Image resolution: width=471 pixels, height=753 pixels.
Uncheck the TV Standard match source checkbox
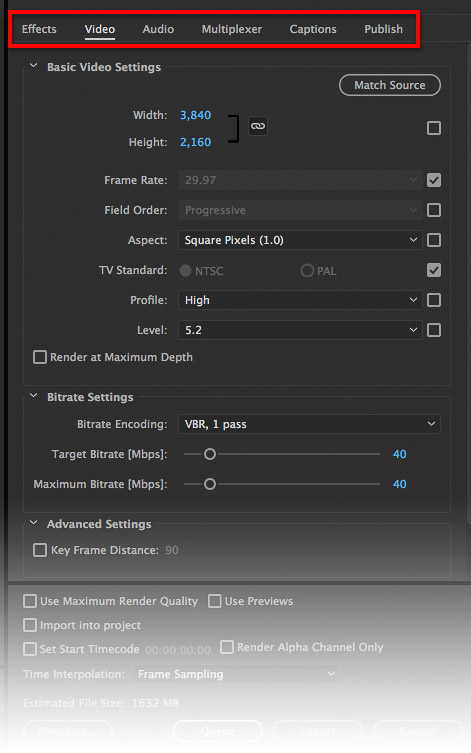[434, 270]
